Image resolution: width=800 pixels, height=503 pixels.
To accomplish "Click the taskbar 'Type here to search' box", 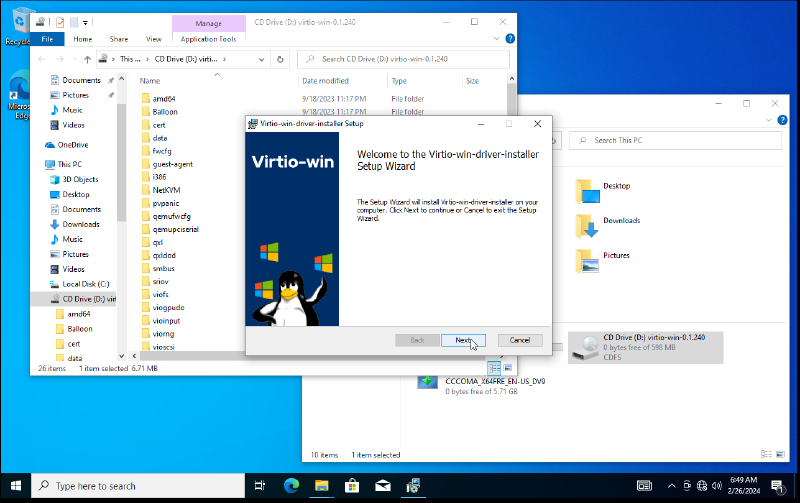I will [x=138, y=486].
